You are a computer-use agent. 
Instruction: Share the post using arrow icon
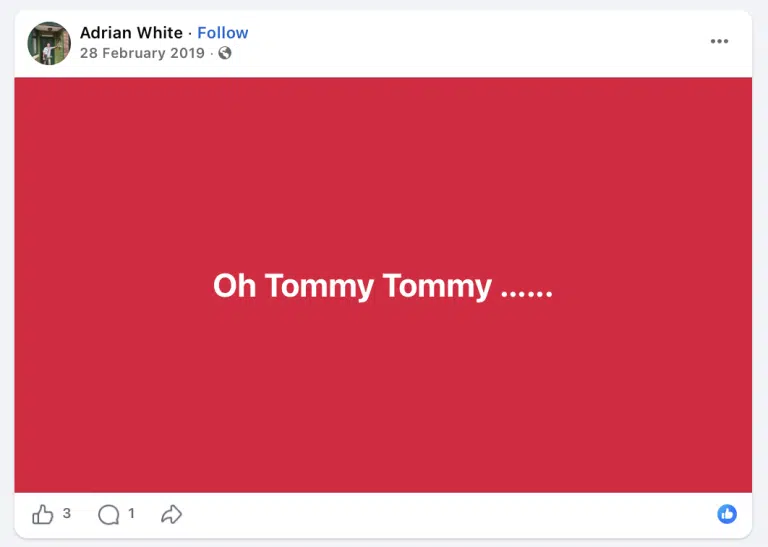pos(171,514)
